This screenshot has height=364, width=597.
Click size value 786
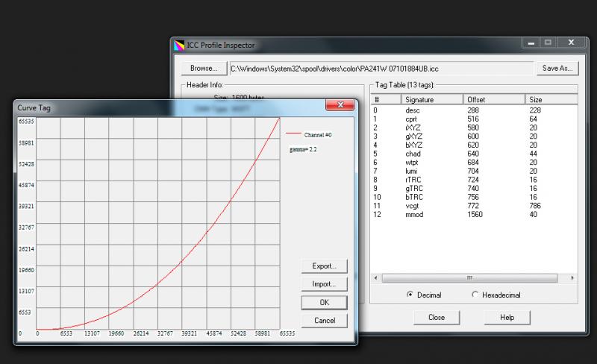pyautogui.click(x=535, y=206)
